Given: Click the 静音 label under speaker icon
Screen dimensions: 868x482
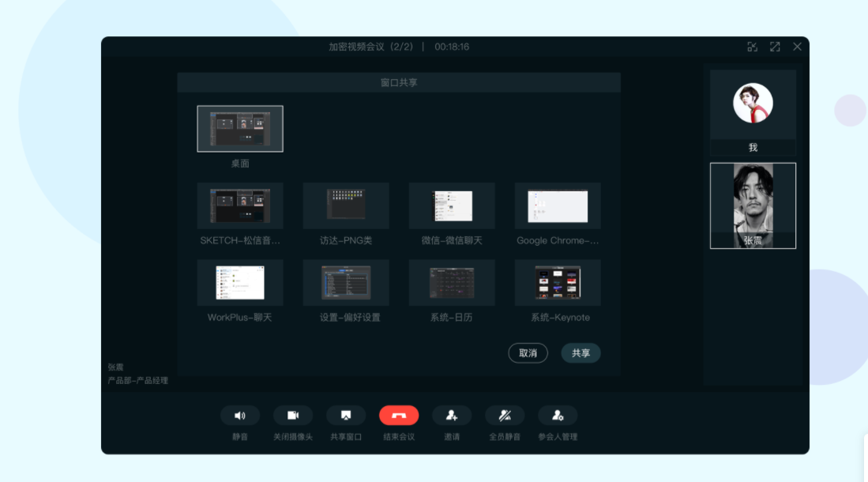Looking at the screenshot, I should click(239, 437).
